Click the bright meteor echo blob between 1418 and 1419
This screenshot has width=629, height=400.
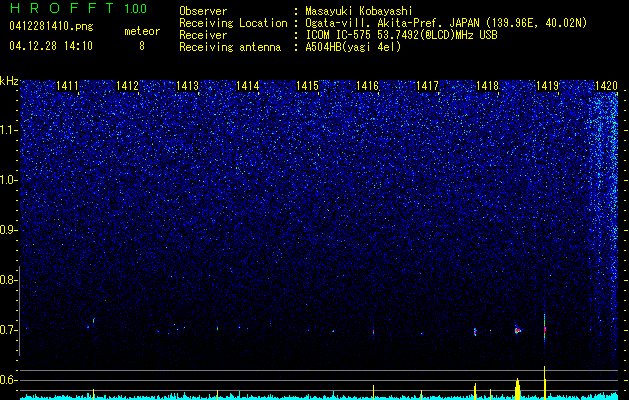[517, 330]
